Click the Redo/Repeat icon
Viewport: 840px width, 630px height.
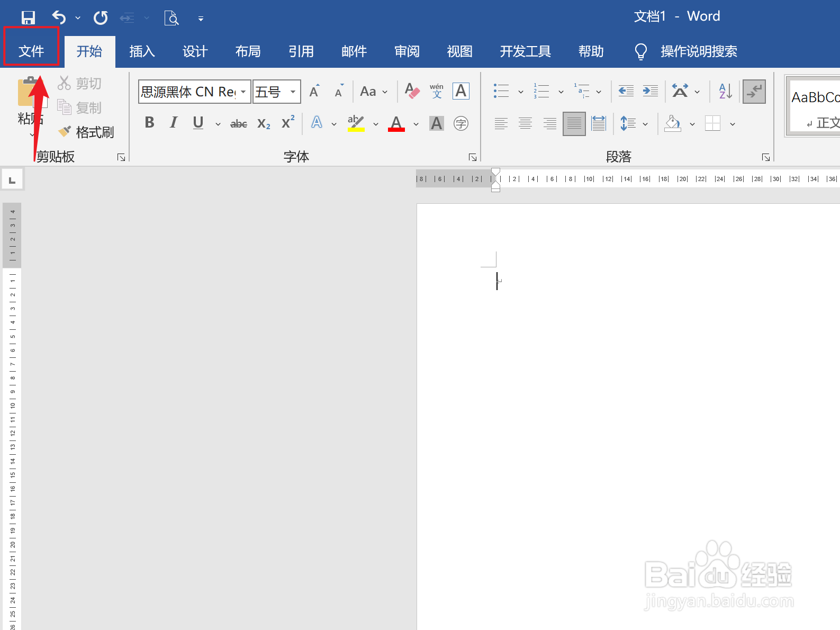click(x=101, y=18)
